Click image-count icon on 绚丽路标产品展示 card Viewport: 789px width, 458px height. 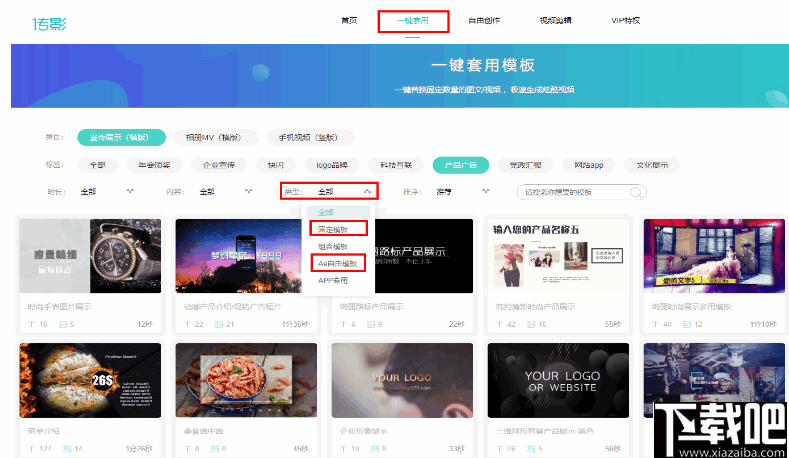371,324
